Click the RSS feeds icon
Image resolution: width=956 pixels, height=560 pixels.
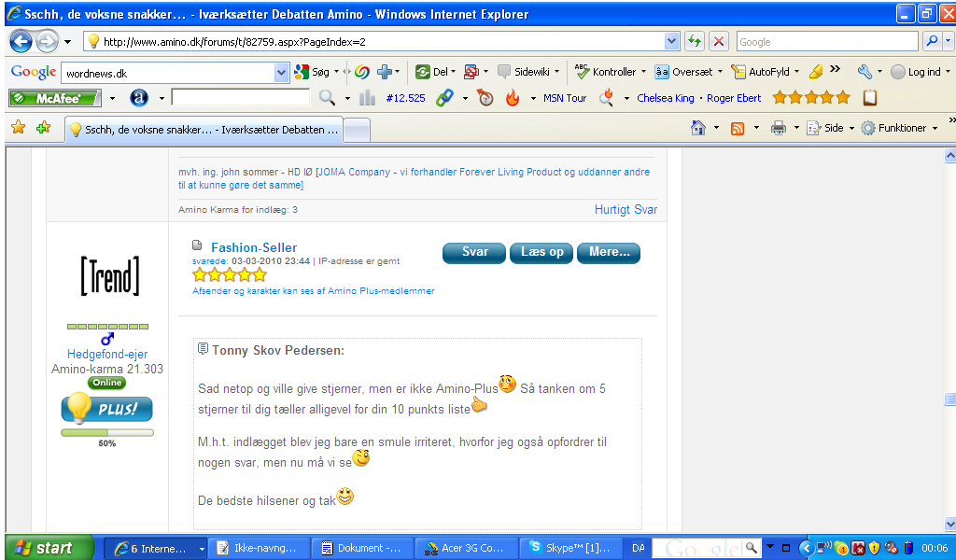(x=738, y=129)
